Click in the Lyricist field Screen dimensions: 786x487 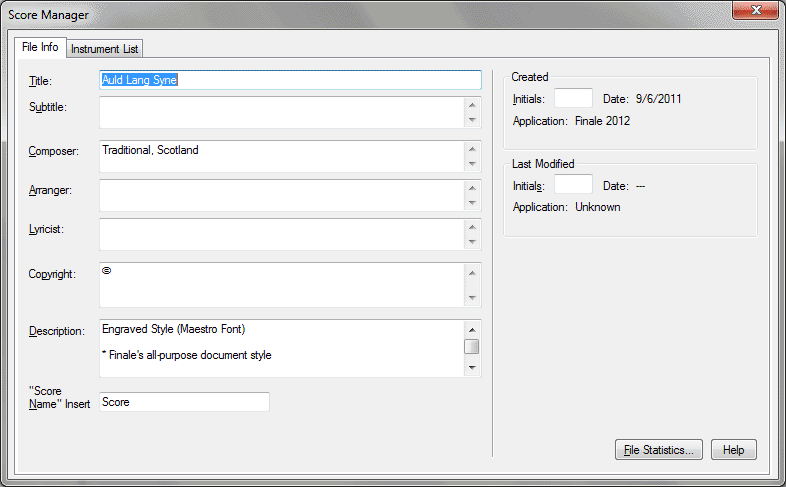coord(280,234)
